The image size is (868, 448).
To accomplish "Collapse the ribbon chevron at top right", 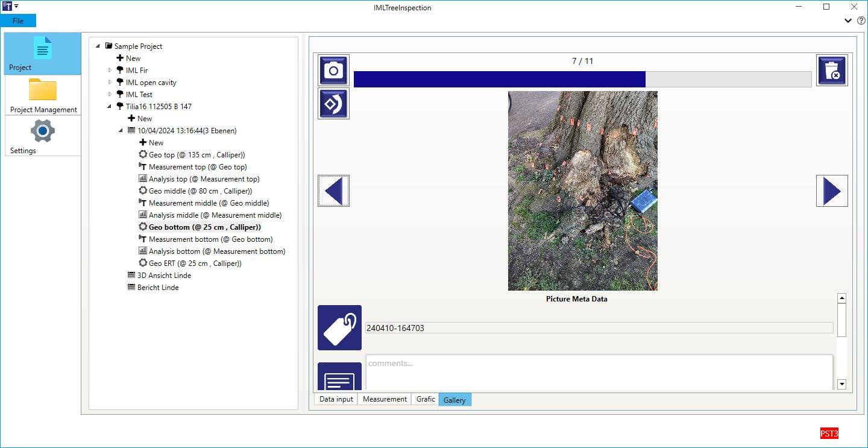I will (x=848, y=21).
